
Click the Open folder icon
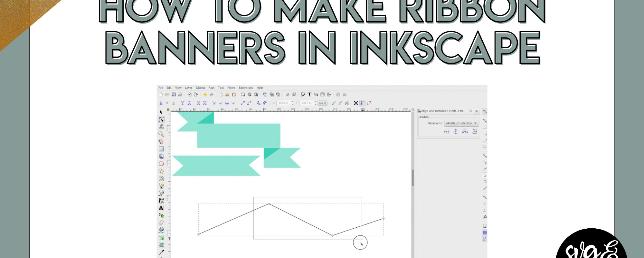[167, 94]
